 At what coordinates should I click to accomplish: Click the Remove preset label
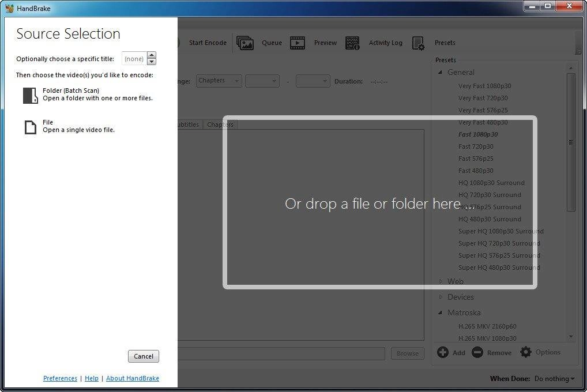pyautogui.click(x=499, y=353)
